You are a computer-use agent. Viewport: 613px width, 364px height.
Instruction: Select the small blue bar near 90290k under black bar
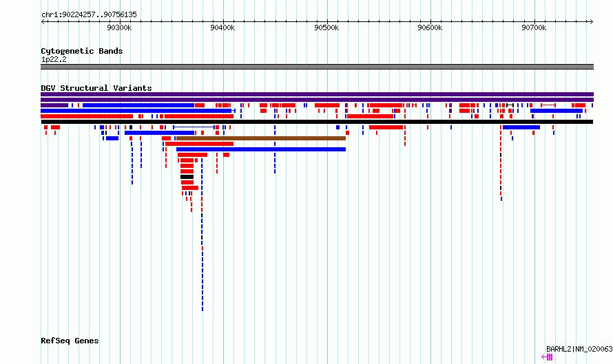(x=112, y=138)
